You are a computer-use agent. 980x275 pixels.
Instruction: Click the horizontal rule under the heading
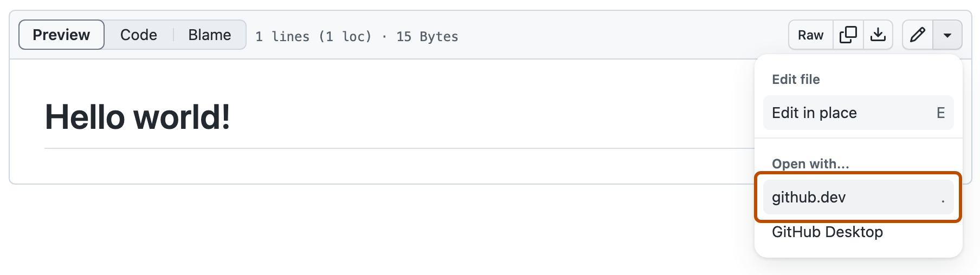pos(379,148)
